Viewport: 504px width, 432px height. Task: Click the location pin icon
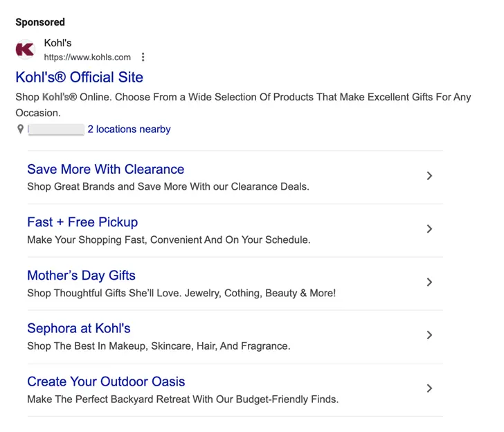(x=21, y=129)
